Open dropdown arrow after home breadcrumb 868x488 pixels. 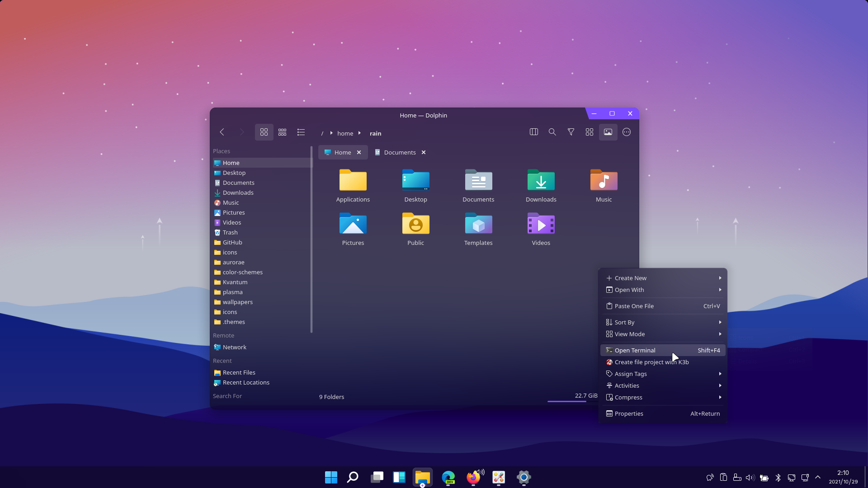(x=359, y=133)
